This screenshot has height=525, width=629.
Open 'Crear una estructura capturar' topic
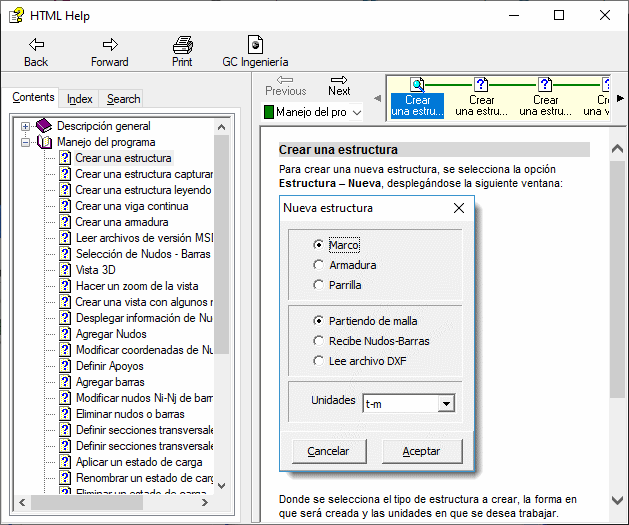point(144,174)
